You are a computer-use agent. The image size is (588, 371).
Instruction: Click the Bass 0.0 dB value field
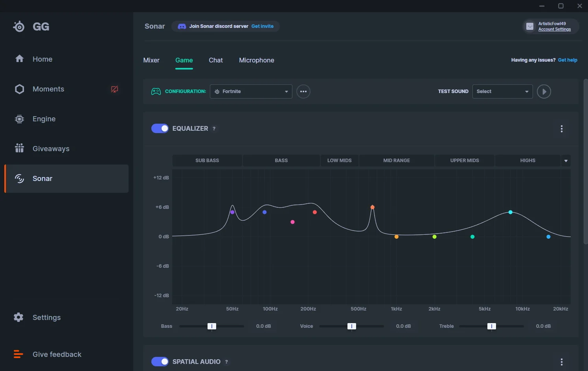[x=264, y=326]
